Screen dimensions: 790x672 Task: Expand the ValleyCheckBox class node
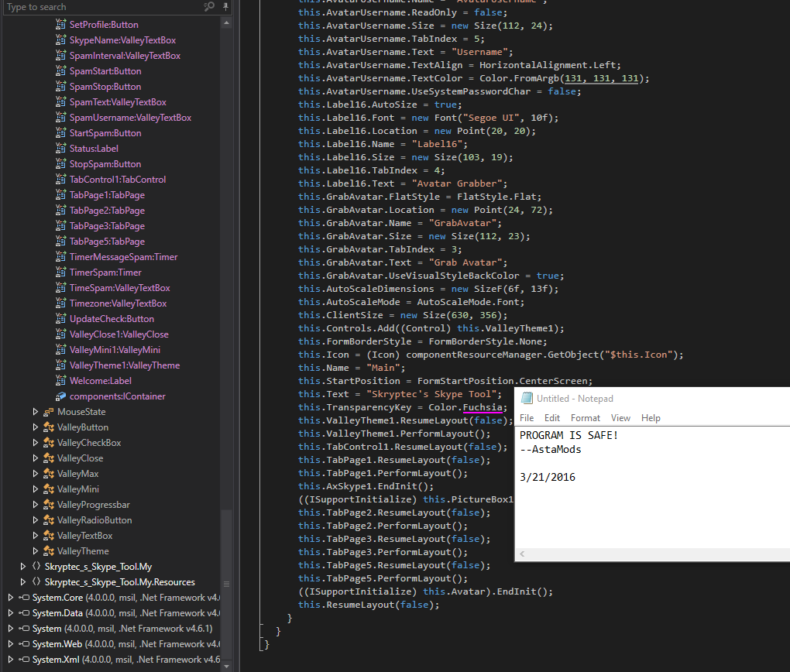click(36, 443)
